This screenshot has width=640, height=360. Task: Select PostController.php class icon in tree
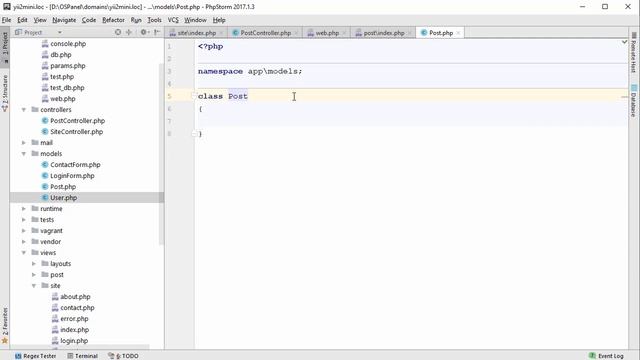click(45, 121)
